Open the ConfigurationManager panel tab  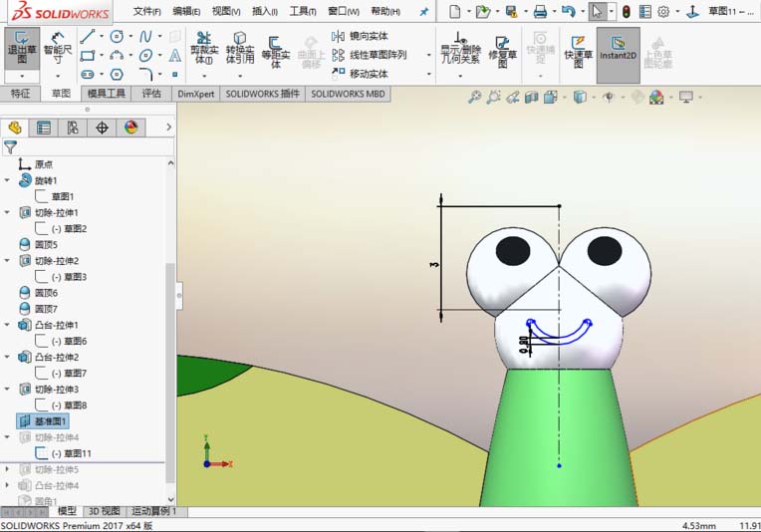tap(73, 128)
